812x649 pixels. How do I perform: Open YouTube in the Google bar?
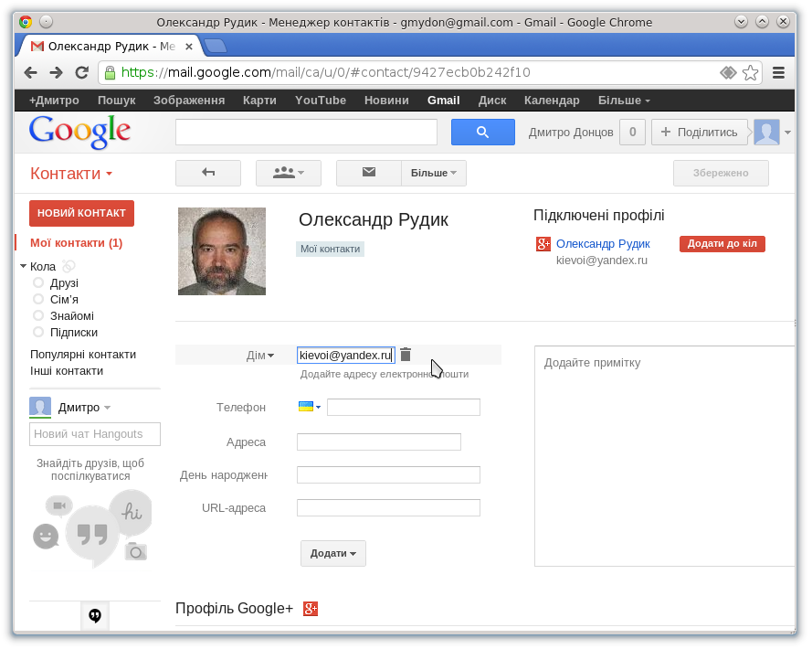pos(321,101)
